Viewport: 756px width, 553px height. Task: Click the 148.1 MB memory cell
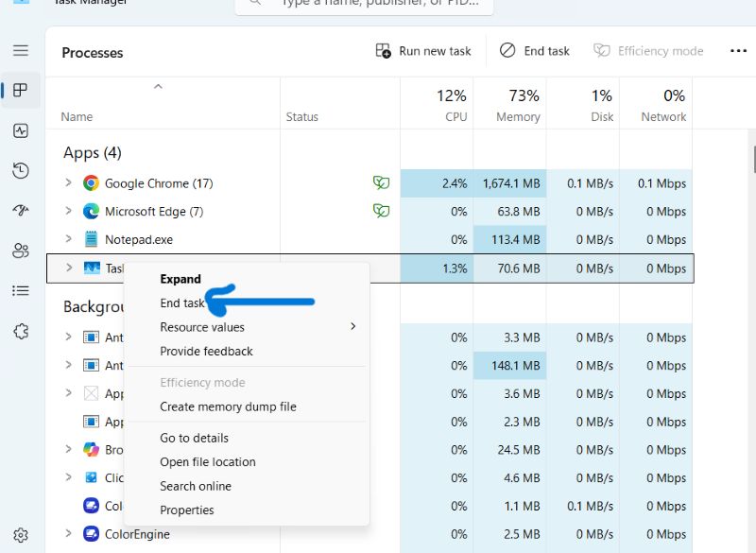tap(509, 366)
